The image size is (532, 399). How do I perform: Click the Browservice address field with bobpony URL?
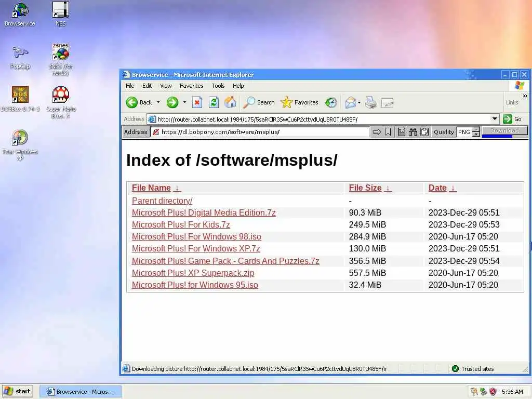tap(260, 132)
